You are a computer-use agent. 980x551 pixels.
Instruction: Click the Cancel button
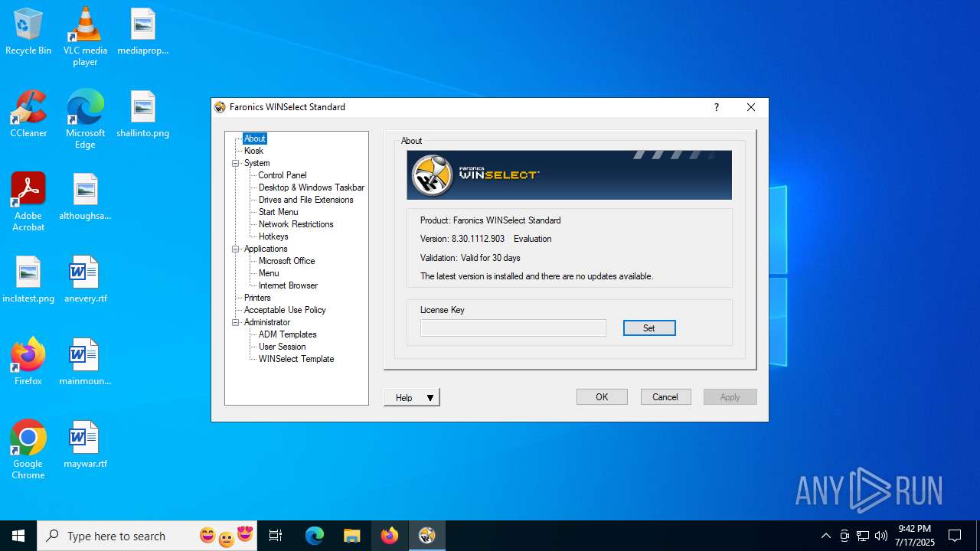click(x=665, y=396)
